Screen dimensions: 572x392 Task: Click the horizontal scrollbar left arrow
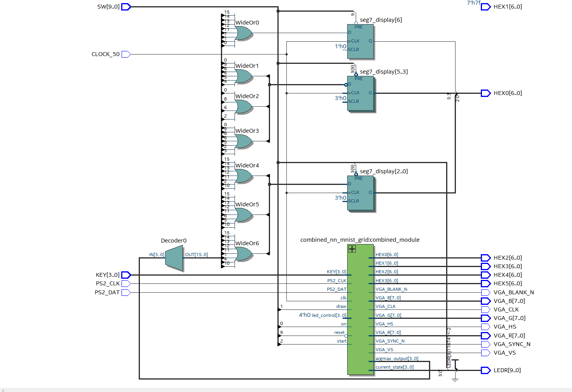tap(3, 390)
